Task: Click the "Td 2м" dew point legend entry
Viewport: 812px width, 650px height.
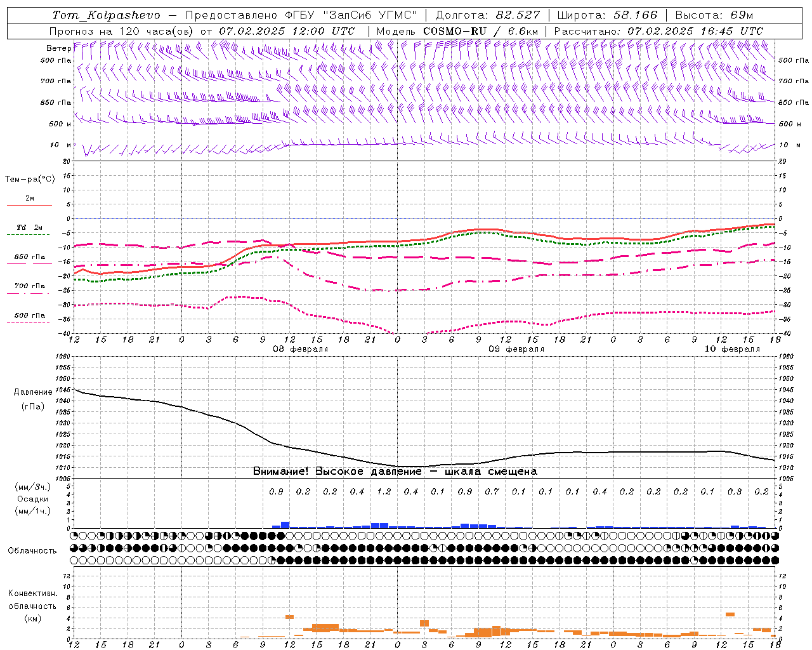Action: (30, 227)
